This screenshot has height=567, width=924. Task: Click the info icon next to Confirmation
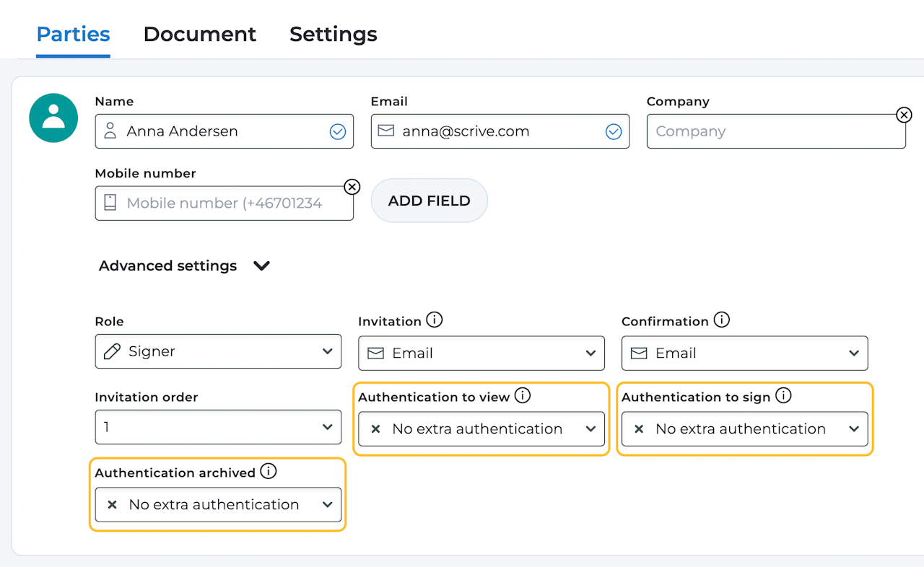[x=721, y=320]
